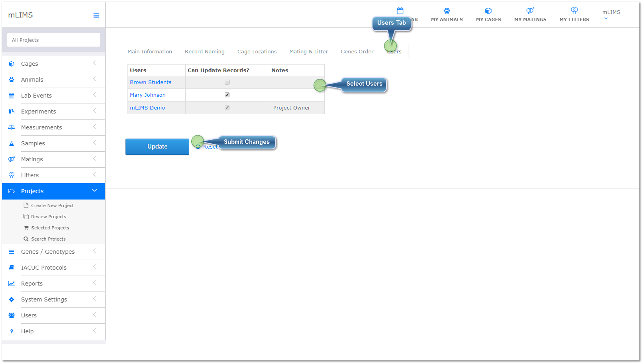Expand the Help menu chevron
The height and width of the screenshot is (364, 643).
pyautogui.click(x=94, y=331)
